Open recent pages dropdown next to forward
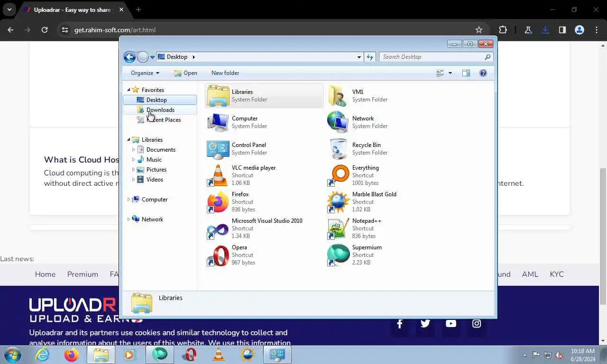 153,57
